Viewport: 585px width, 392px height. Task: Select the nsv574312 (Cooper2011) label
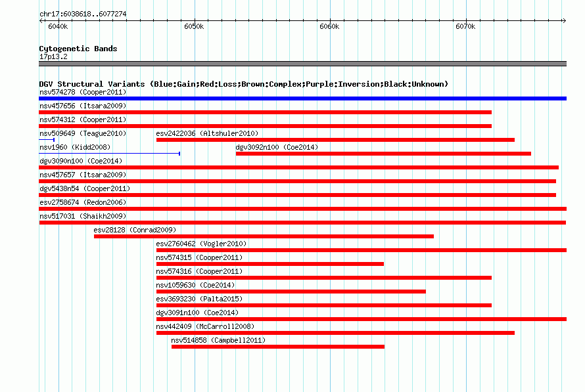pyautogui.click(x=83, y=120)
